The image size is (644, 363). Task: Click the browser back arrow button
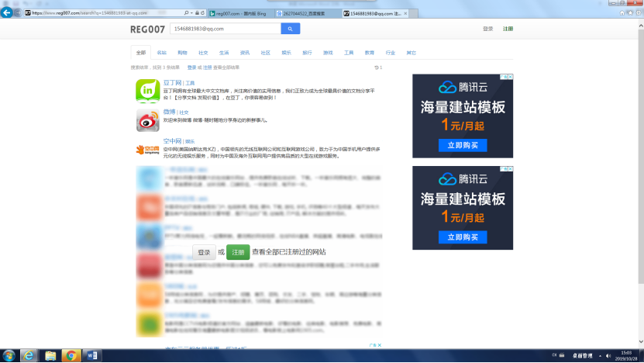(x=6, y=12)
